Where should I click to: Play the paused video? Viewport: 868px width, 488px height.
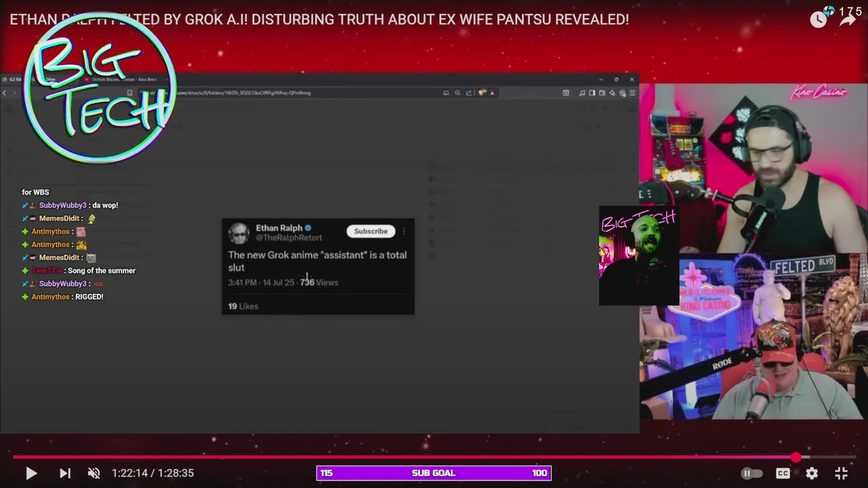(31, 473)
